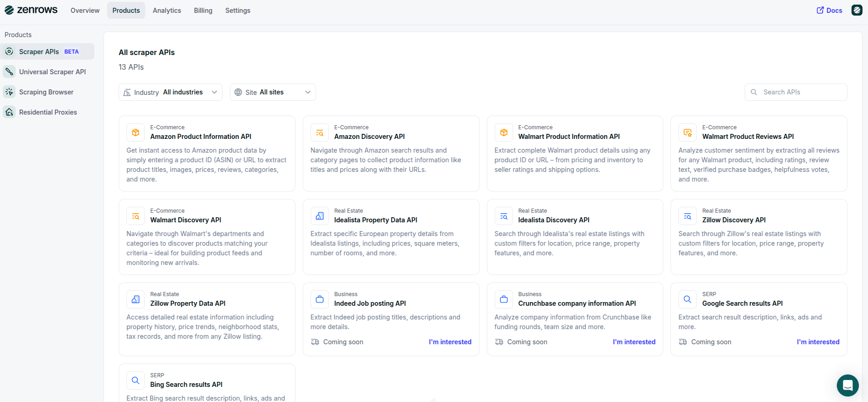The image size is (868, 402).
Task: Click the BETA badge beside Scraper APIs
Action: (71, 52)
